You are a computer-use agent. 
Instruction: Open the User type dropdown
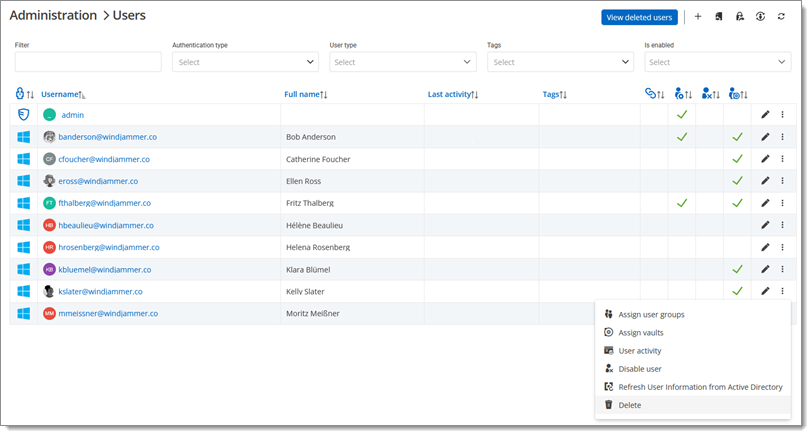coord(402,62)
